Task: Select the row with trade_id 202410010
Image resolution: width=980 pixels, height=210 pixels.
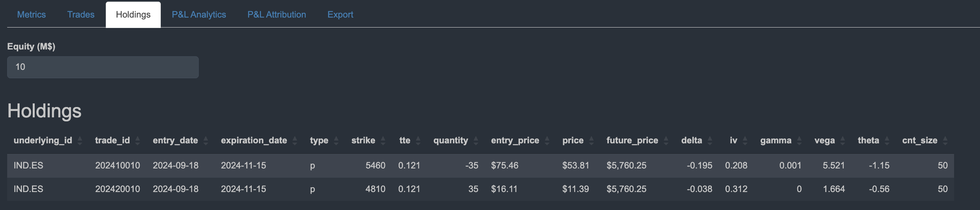Action: pos(117,166)
